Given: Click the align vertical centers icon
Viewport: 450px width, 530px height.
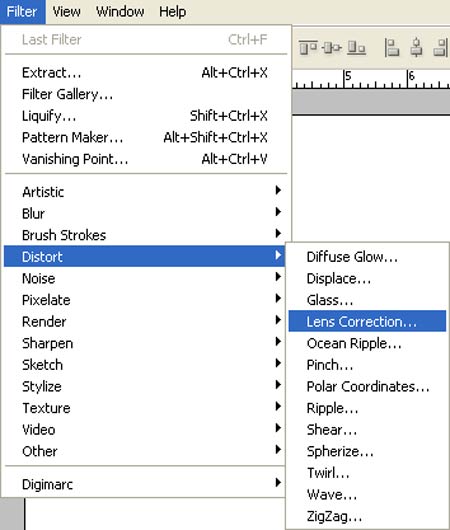Looking at the screenshot, I should (x=332, y=47).
